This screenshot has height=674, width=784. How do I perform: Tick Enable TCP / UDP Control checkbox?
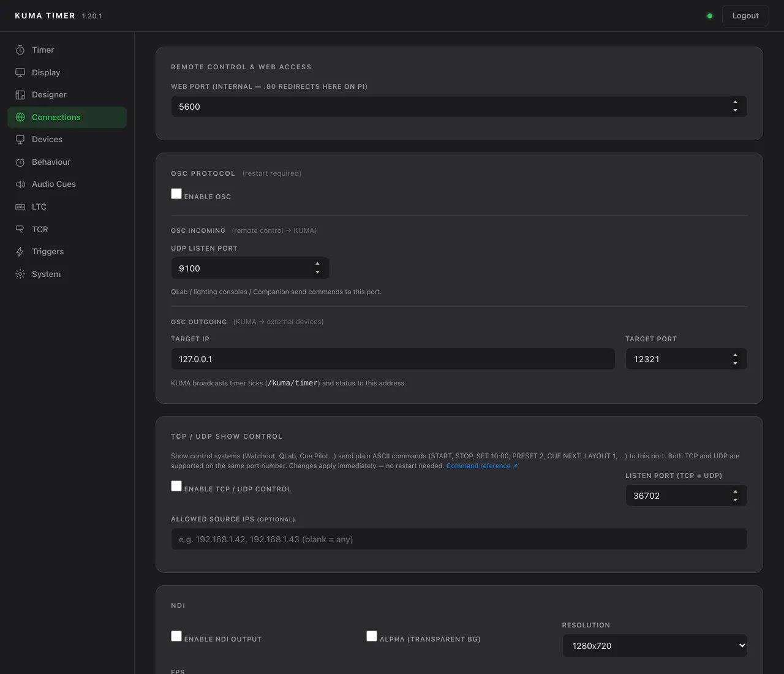[x=176, y=486]
